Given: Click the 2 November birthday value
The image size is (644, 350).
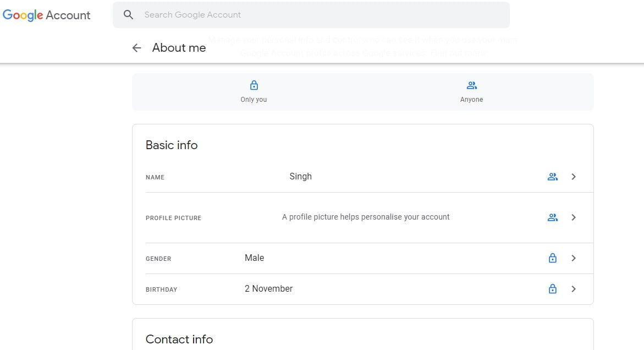Looking at the screenshot, I should click(268, 289).
